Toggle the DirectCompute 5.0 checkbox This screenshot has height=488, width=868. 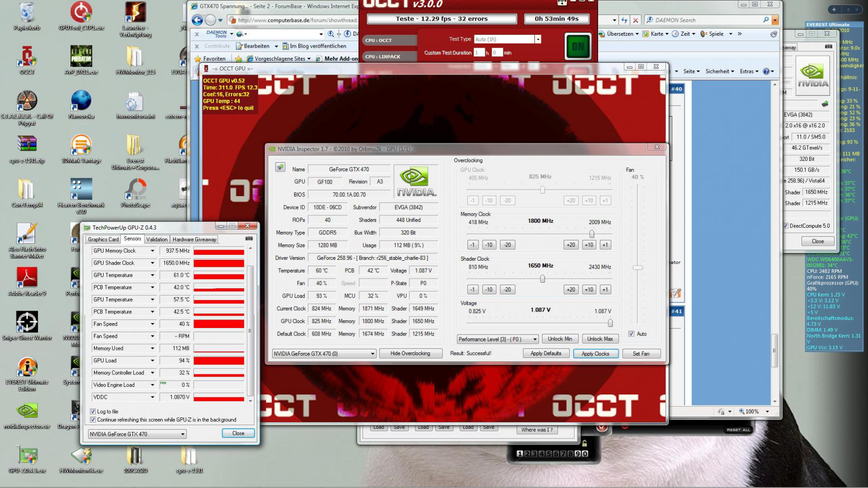click(786, 226)
